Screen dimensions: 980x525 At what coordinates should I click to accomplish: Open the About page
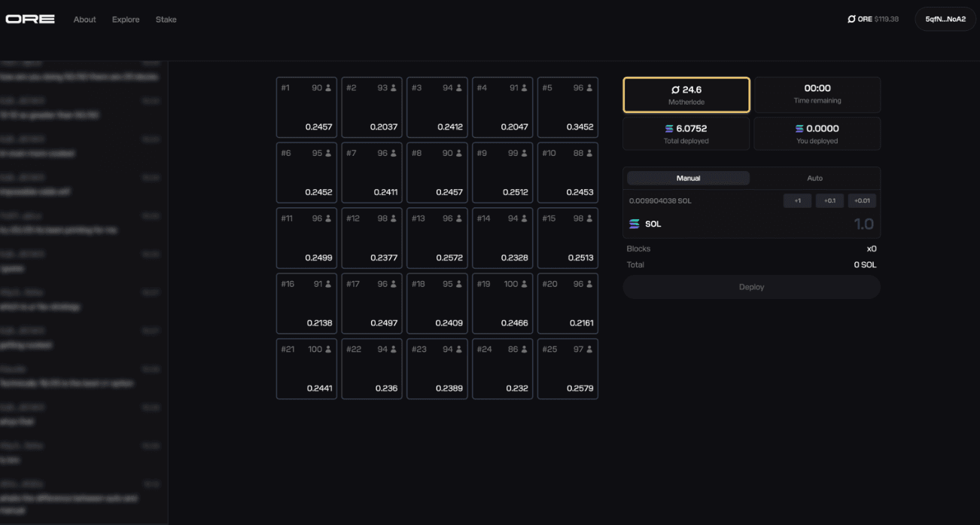pyautogui.click(x=84, y=20)
